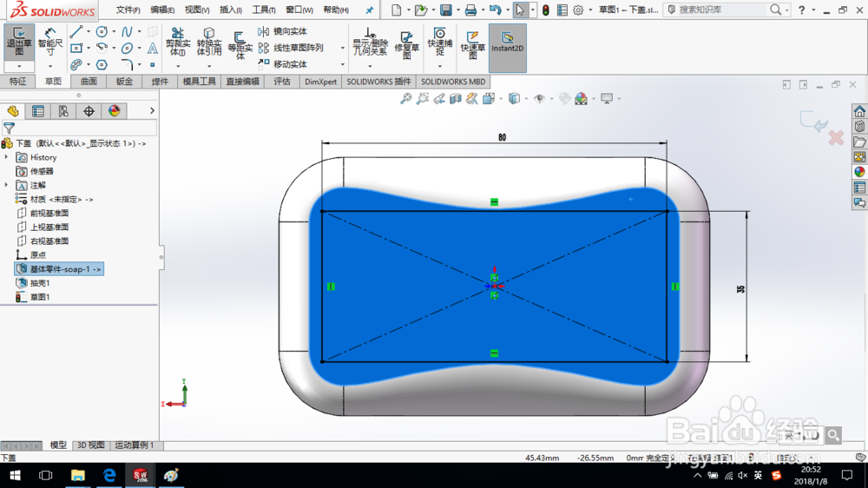
Task: Select 基体零件-soap-1 in feature tree
Action: (x=59, y=269)
